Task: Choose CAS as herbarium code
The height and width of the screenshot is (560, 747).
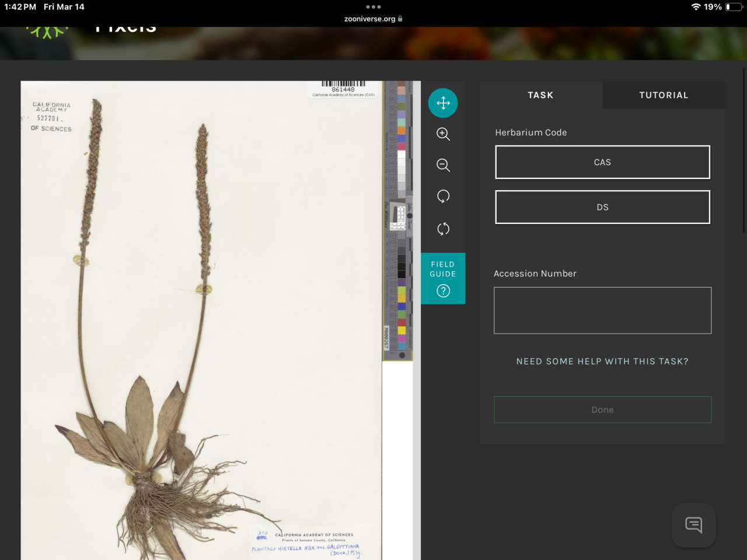Action: (x=602, y=162)
